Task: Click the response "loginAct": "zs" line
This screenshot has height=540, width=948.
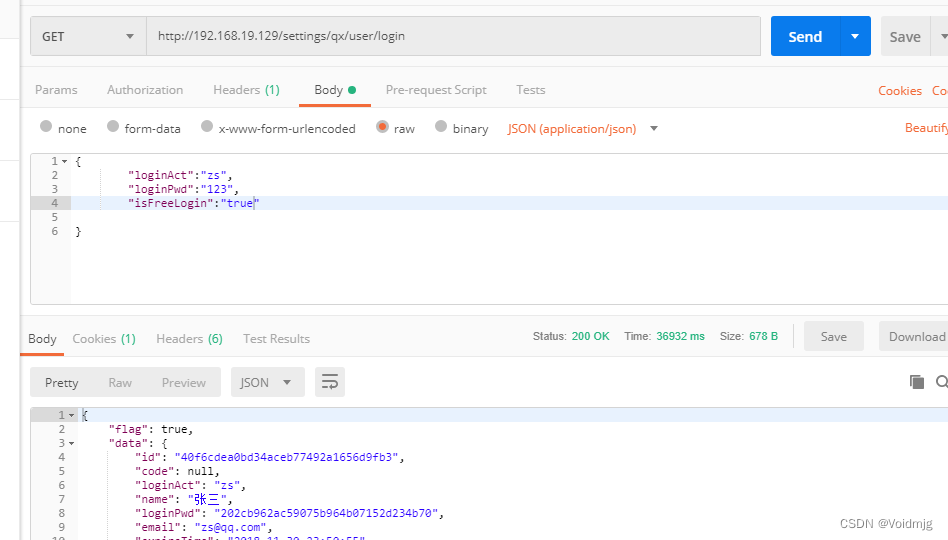Action: (x=190, y=485)
